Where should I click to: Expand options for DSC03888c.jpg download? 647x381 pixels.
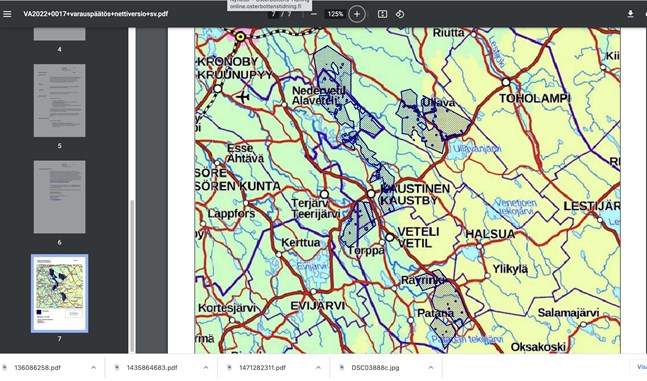[430, 367]
